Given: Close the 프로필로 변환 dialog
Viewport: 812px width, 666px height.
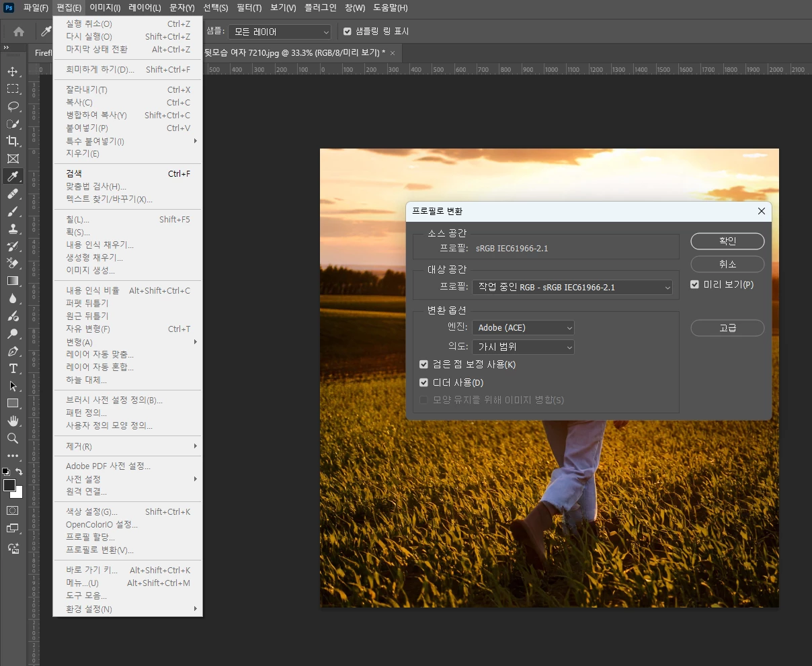Looking at the screenshot, I should 762,211.
